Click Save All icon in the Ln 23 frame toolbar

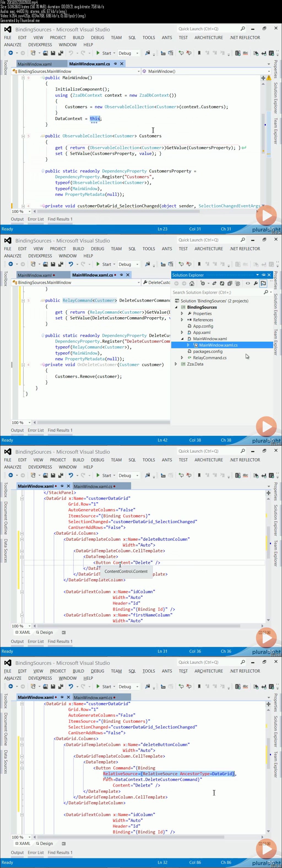[x=61, y=53]
